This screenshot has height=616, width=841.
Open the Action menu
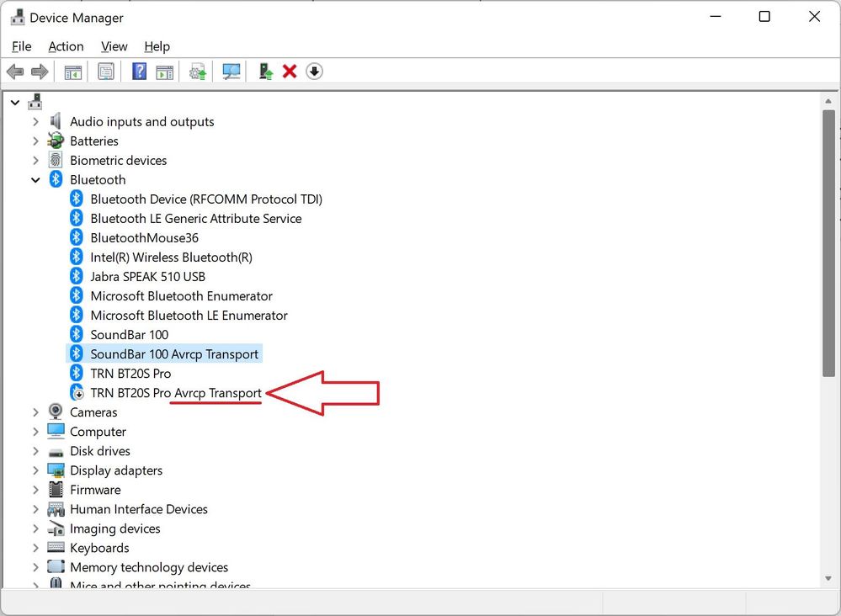tap(66, 46)
